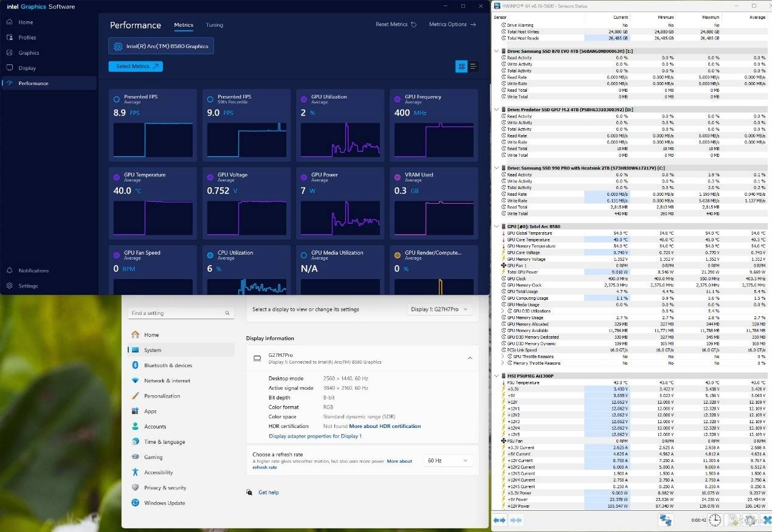Image resolution: width=772 pixels, height=532 pixels.
Task: Open the 60 Hz refresh rate dropdown
Action: click(447, 461)
